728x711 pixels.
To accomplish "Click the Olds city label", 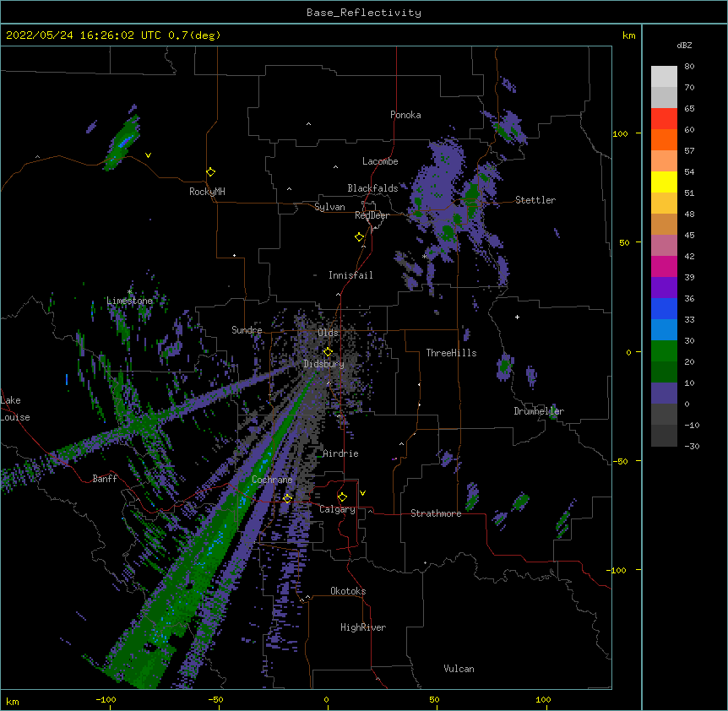I will tap(328, 333).
